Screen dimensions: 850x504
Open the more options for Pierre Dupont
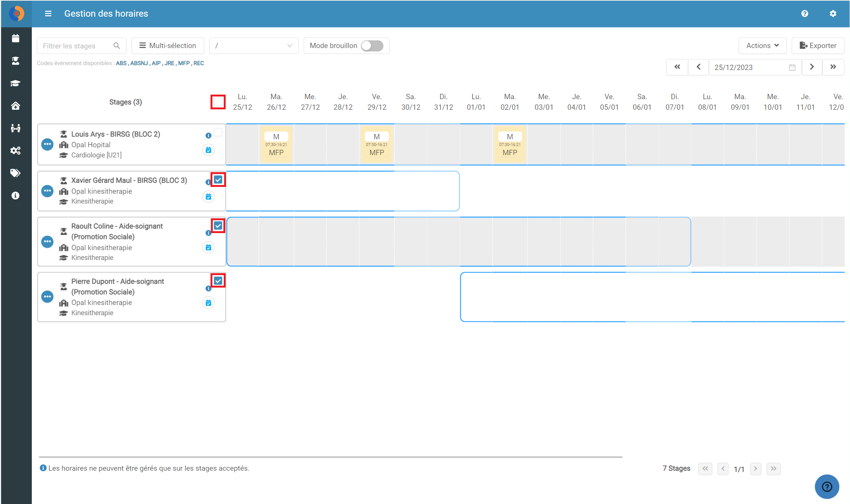tap(47, 297)
